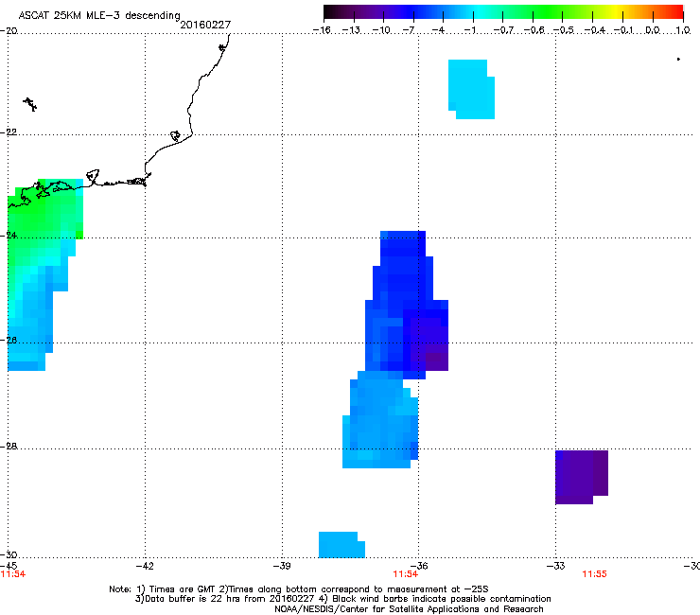This screenshot has width=700, height=615.
Task: Click the -33 longitude label
Action: tap(555, 566)
